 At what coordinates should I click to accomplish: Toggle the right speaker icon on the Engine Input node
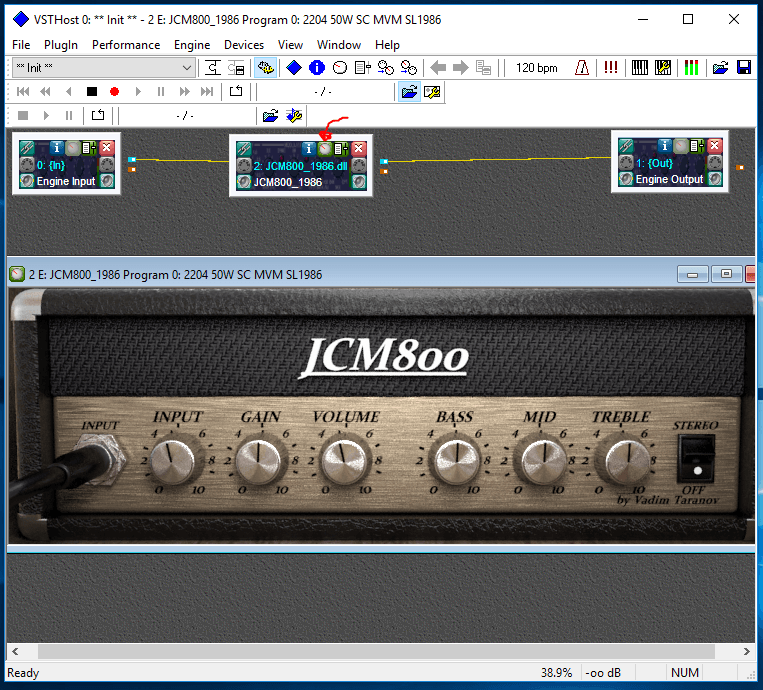click(107, 181)
